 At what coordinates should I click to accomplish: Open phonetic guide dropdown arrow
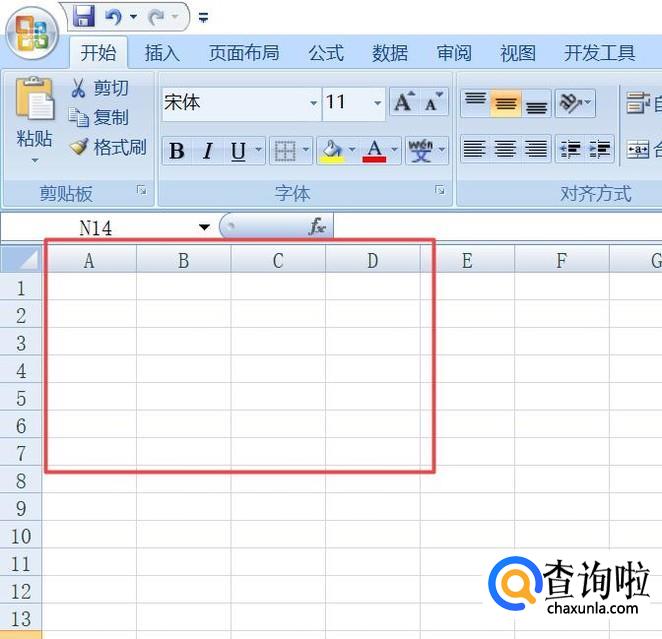click(442, 150)
